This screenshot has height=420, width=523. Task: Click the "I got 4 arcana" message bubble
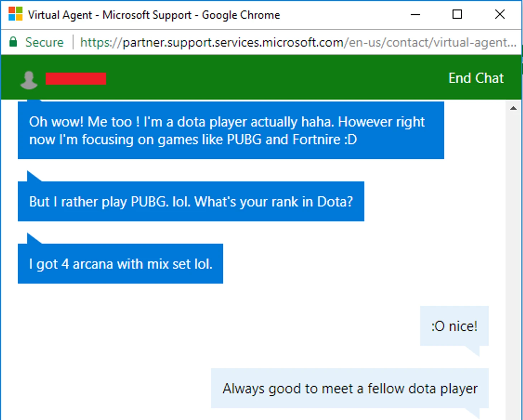point(120,264)
